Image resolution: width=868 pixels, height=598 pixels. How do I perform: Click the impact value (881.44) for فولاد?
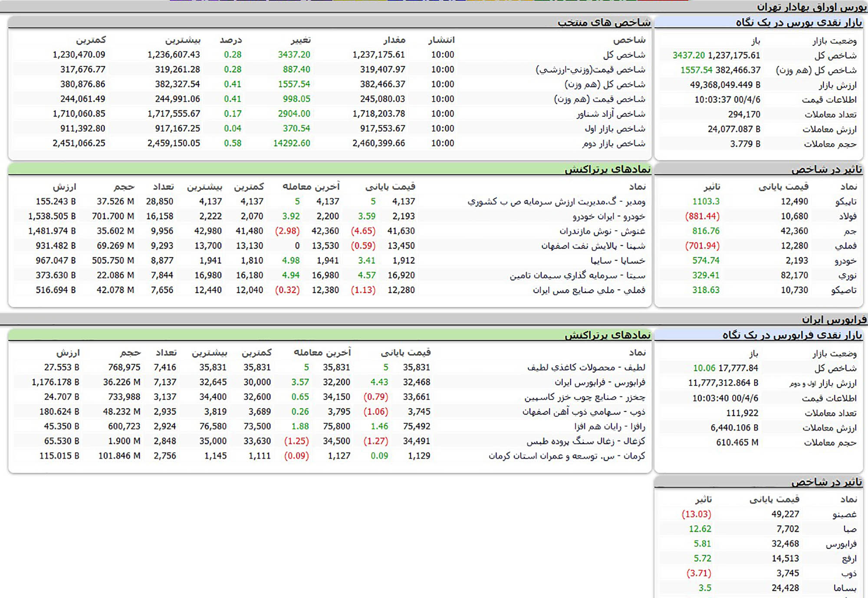pyautogui.click(x=702, y=216)
